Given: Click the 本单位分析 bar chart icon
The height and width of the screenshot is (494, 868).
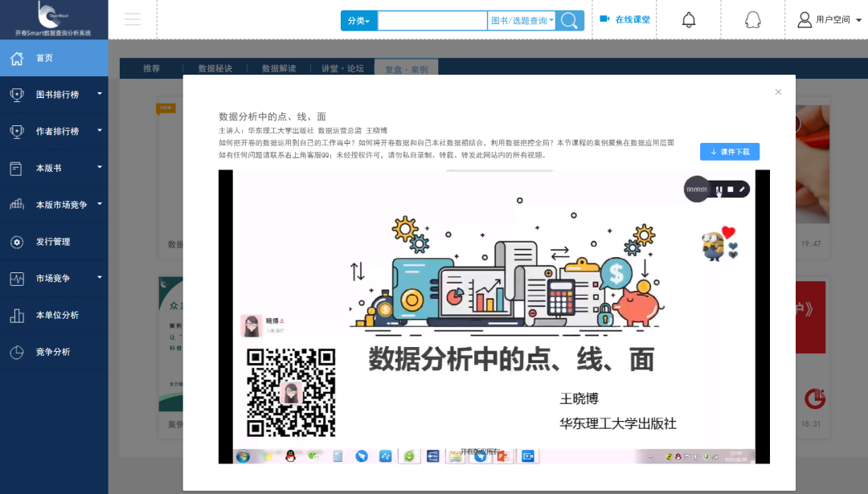Looking at the screenshot, I should click(x=17, y=316).
